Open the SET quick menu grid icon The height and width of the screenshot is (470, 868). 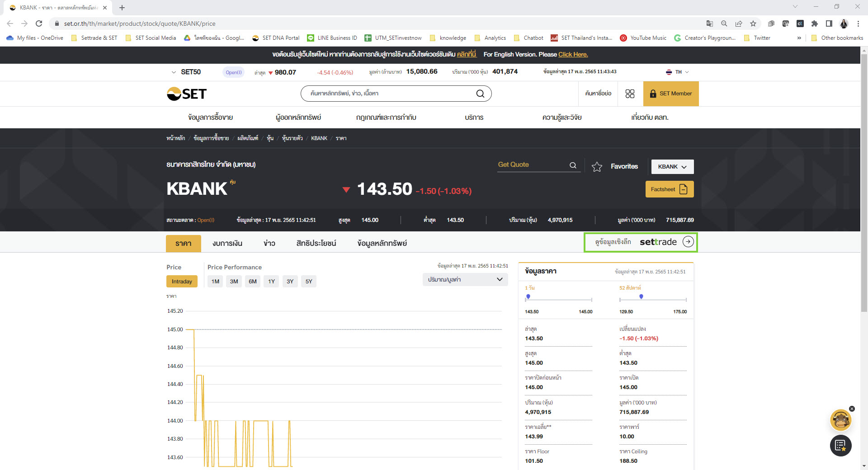(630, 94)
